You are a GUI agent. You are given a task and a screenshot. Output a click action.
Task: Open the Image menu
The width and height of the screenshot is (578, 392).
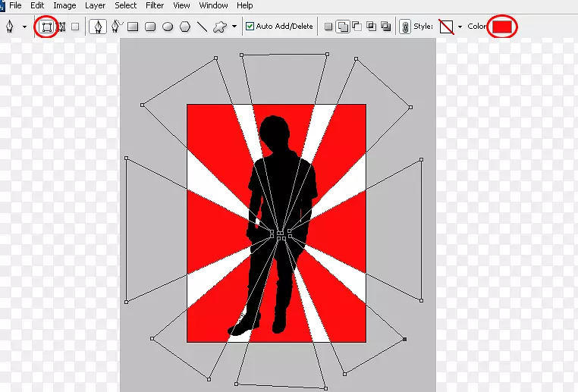tap(64, 5)
